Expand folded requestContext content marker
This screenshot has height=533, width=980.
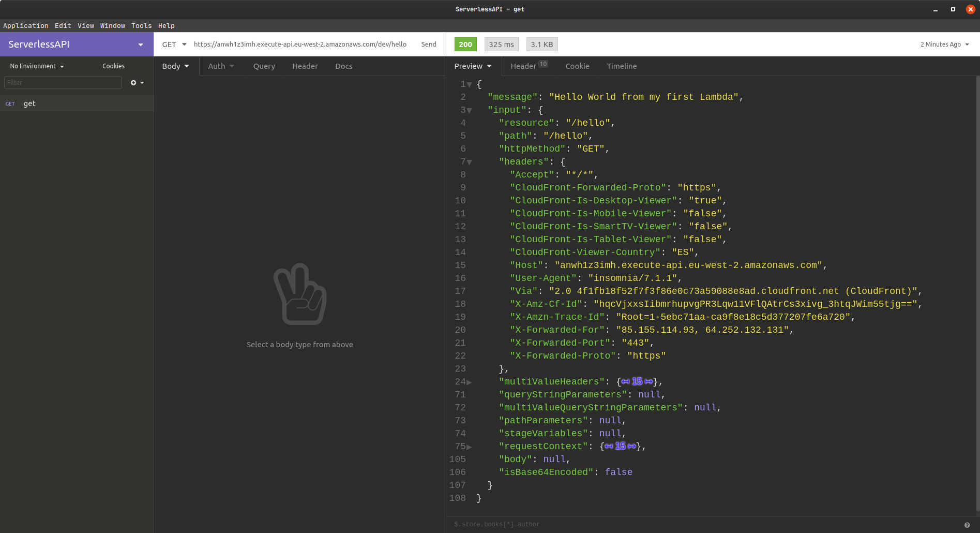click(x=620, y=446)
